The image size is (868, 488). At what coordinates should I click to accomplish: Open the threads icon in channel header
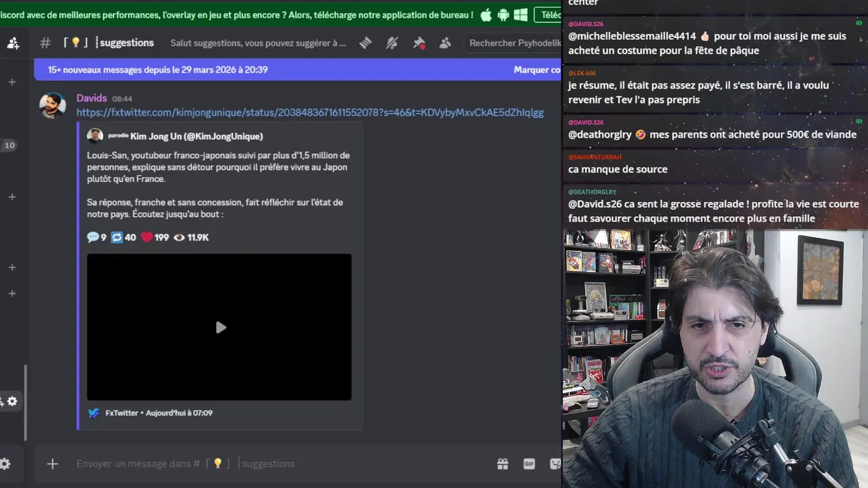[x=366, y=43]
